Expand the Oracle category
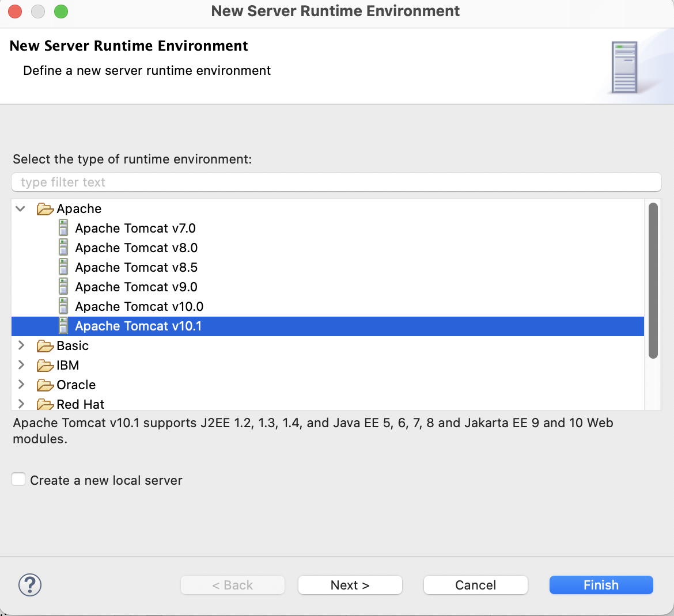Viewport: 674px width, 616px height. pyautogui.click(x=21, y=385)
